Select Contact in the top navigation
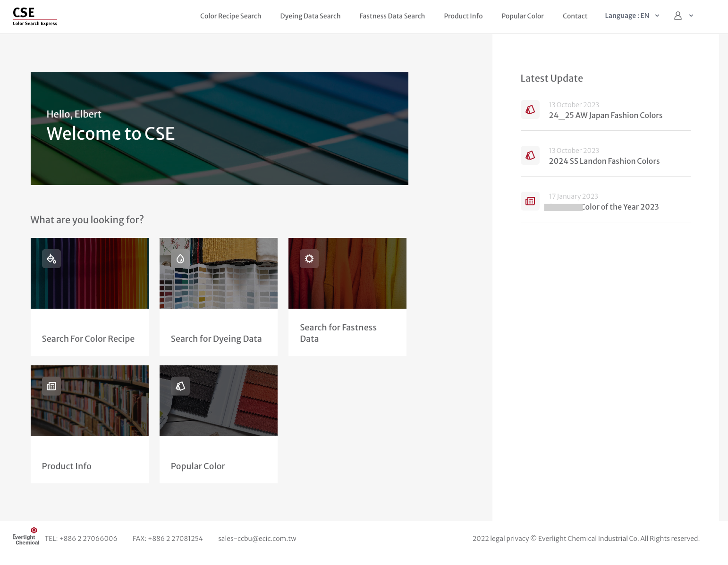This screenshot has height=565, width=728. pyautogui.click(x=575, y=16)
